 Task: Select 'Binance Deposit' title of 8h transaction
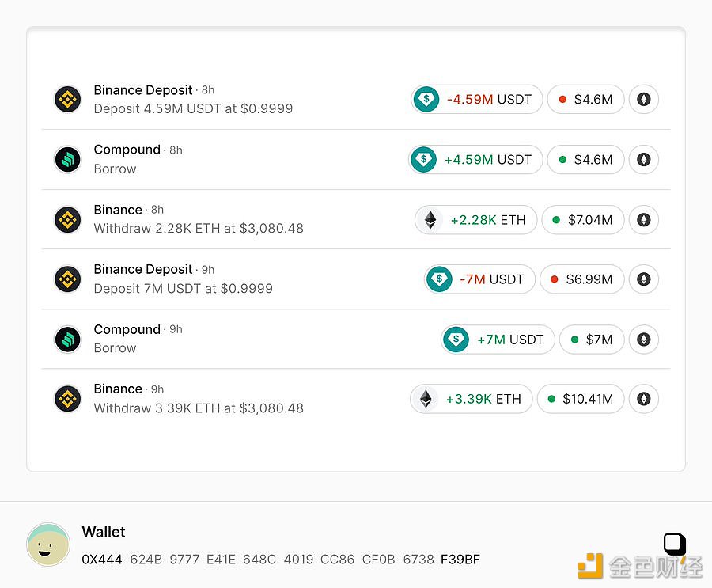pyautogui.click(x=143, y=90)
